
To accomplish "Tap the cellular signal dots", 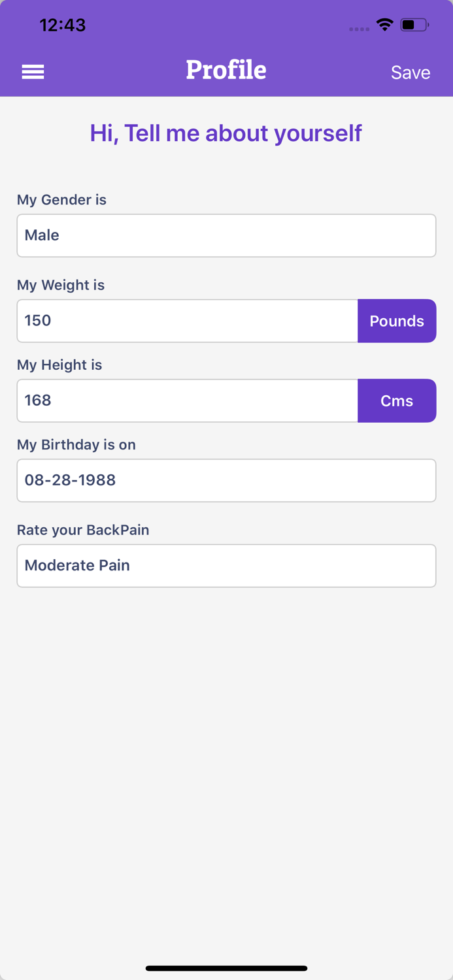I will click(x=359, y=29).
